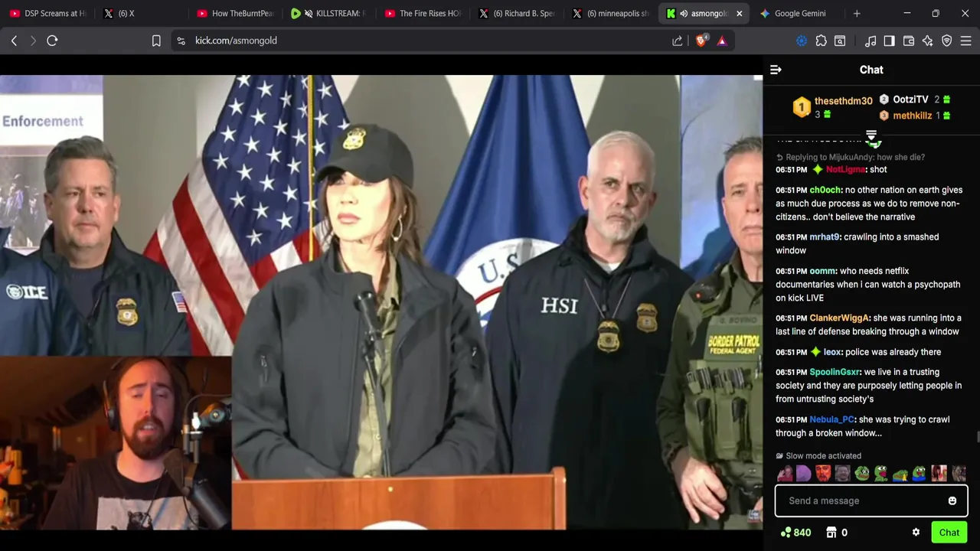Select the purple blob emote
980x551 pixels.
[804, 474]
